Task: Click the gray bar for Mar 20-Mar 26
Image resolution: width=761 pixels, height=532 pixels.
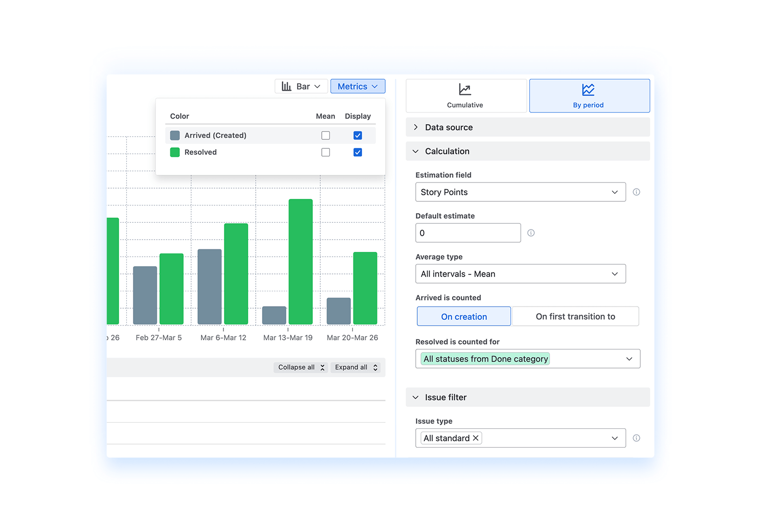Action: coord(339,311)
